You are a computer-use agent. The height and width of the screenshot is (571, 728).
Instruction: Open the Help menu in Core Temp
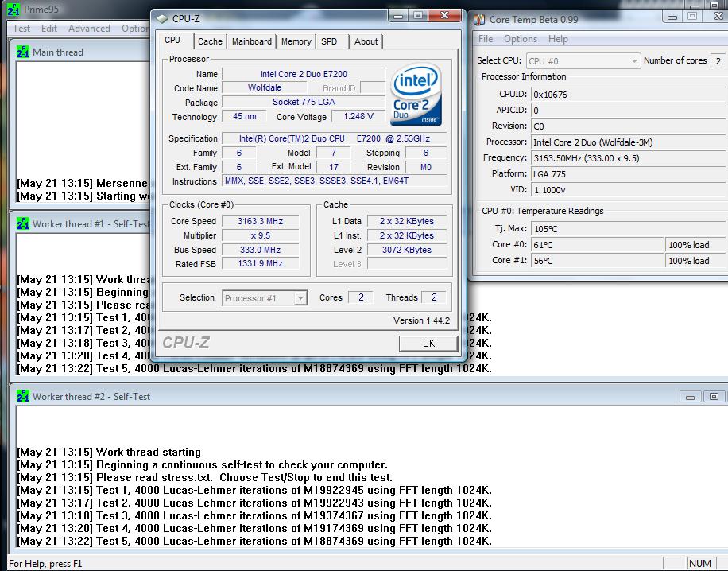(x=558, y=39)
